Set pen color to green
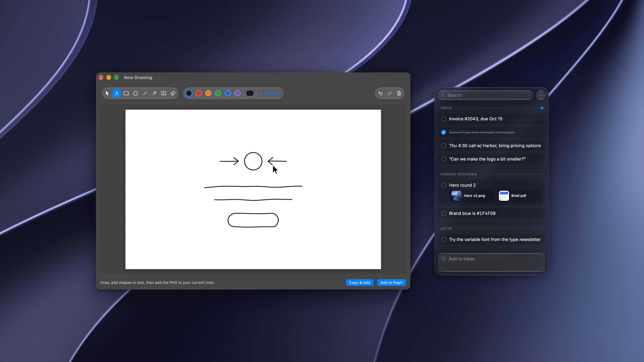644x362 pixels. [218, 93]
